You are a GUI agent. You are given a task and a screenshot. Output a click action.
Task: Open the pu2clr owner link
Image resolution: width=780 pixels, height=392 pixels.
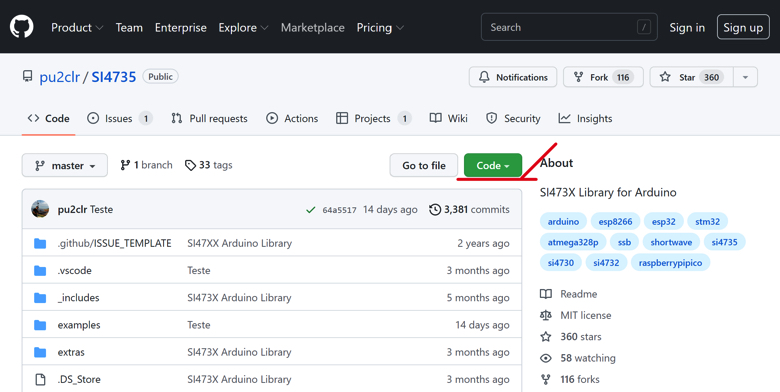[x=60, y=77]
